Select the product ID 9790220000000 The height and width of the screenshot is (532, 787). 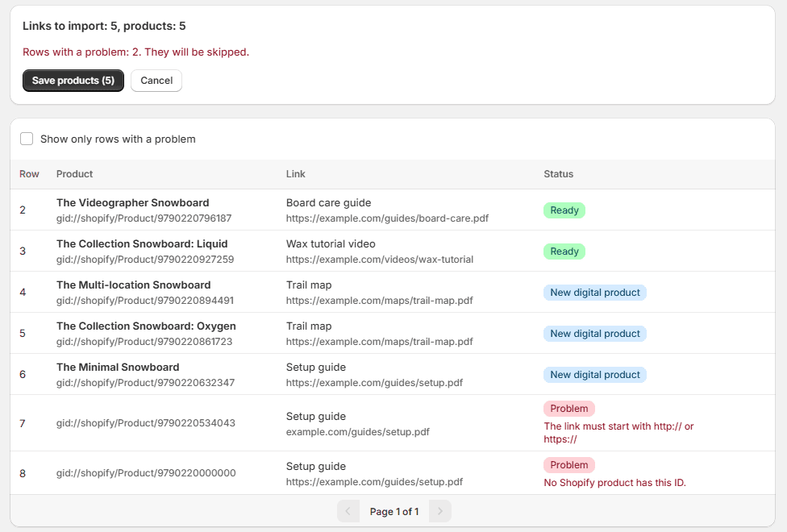click(146, 473)
